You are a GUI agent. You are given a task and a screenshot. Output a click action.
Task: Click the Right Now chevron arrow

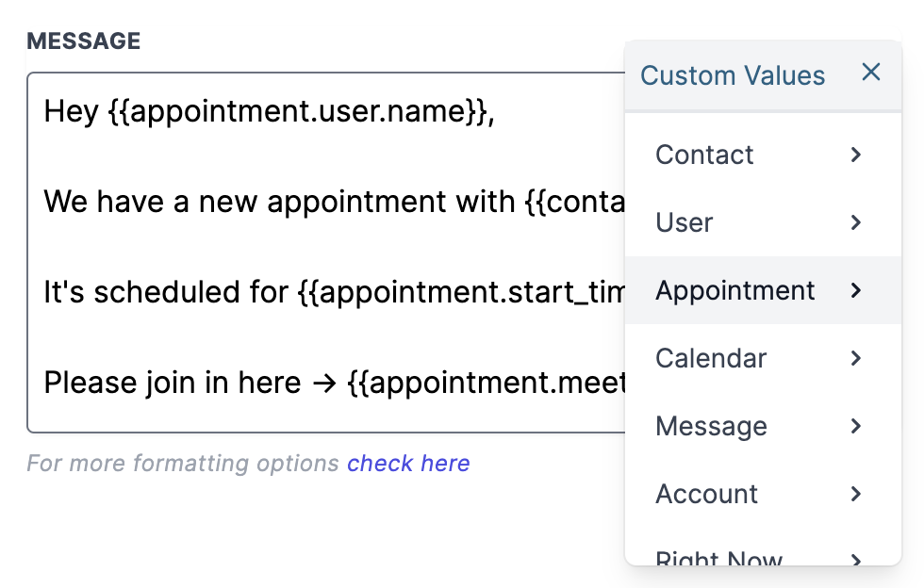856,560
